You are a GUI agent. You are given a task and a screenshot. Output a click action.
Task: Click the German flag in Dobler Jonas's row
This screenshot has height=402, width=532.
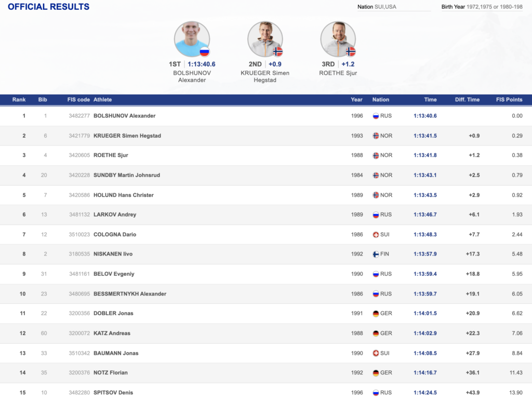[376, 314]
